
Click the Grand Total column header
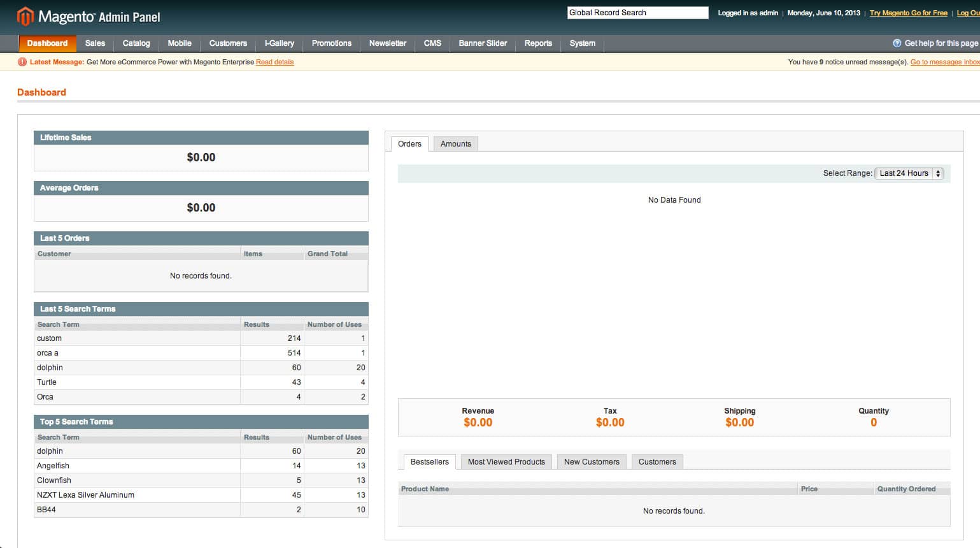point(336,254)
